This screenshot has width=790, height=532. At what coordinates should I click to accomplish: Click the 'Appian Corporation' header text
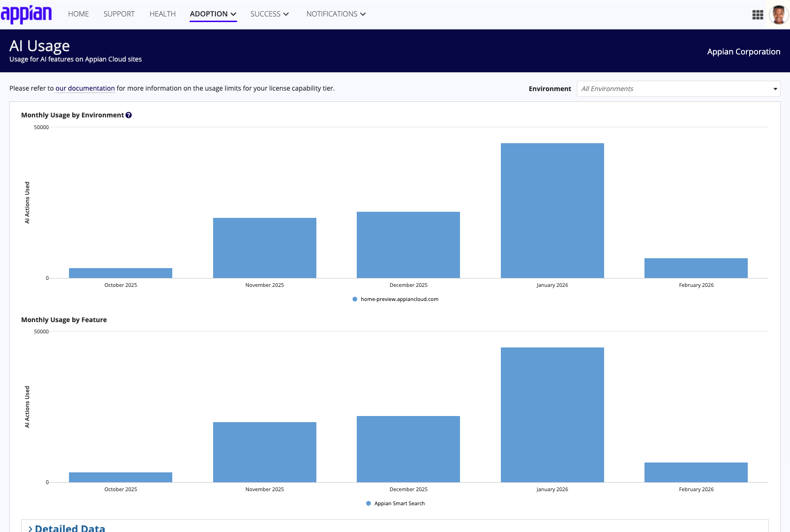pyautogui.click(x=744, y=52)
